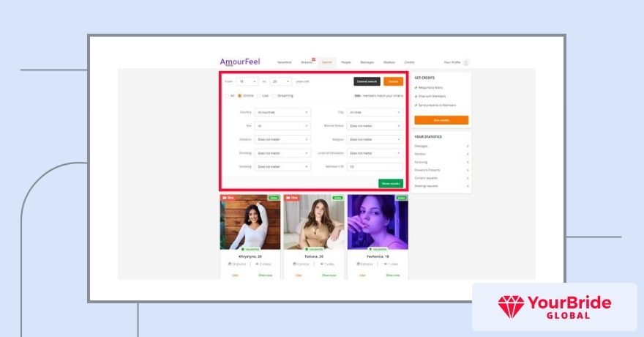Expand the Country dropdown
644x337 pixels.
point(282,112)
